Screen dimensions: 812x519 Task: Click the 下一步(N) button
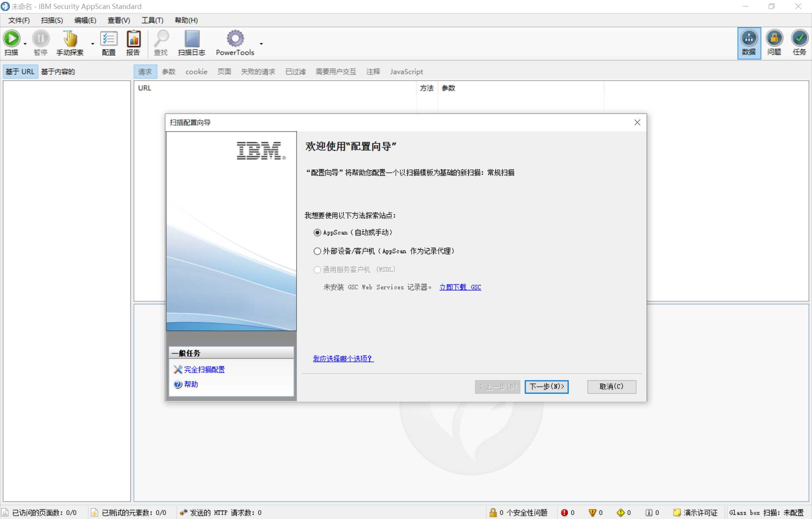click(x=547, y=387)
